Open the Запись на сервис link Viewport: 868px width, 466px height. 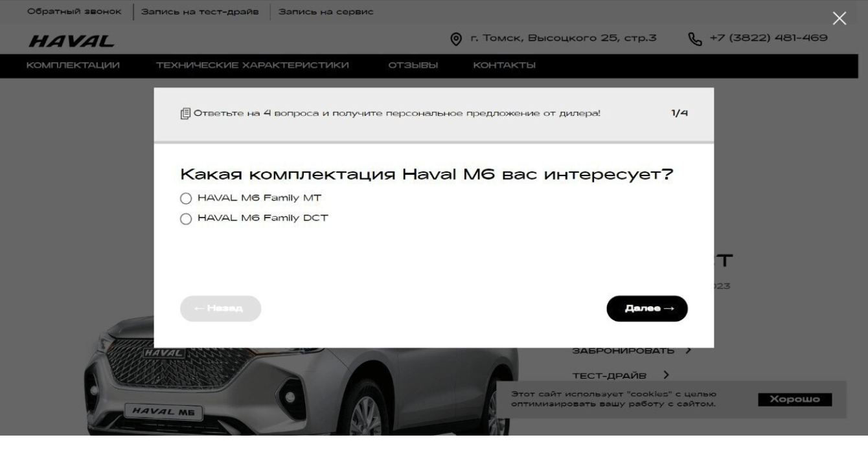coord(325,12)
